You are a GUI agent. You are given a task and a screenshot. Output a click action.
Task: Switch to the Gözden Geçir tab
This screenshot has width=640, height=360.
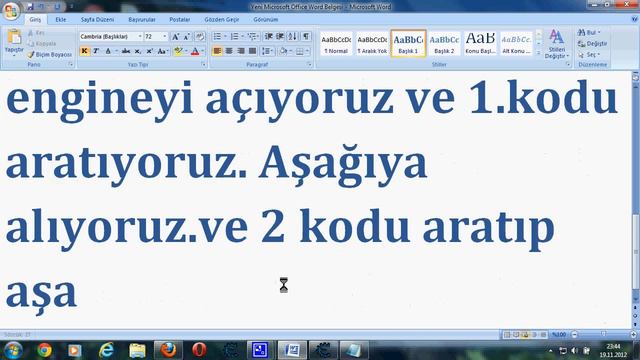tap(222, 20)
